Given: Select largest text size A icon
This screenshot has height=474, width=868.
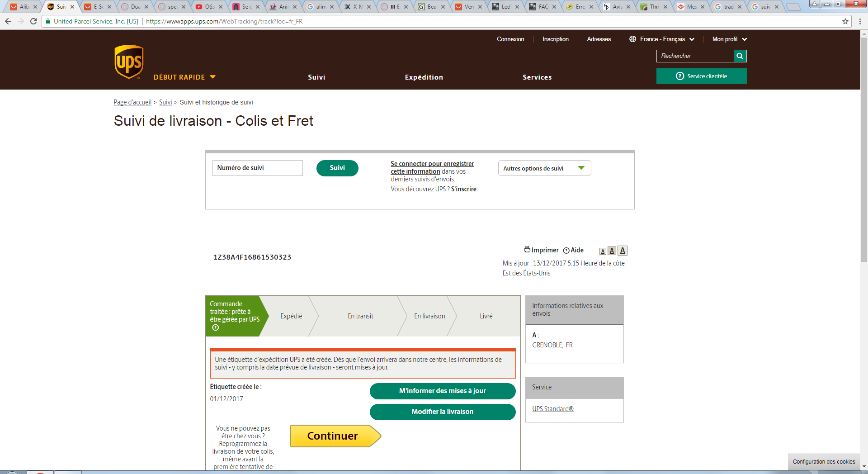Looking at the screenshot, I should click(x=623, y=251).
